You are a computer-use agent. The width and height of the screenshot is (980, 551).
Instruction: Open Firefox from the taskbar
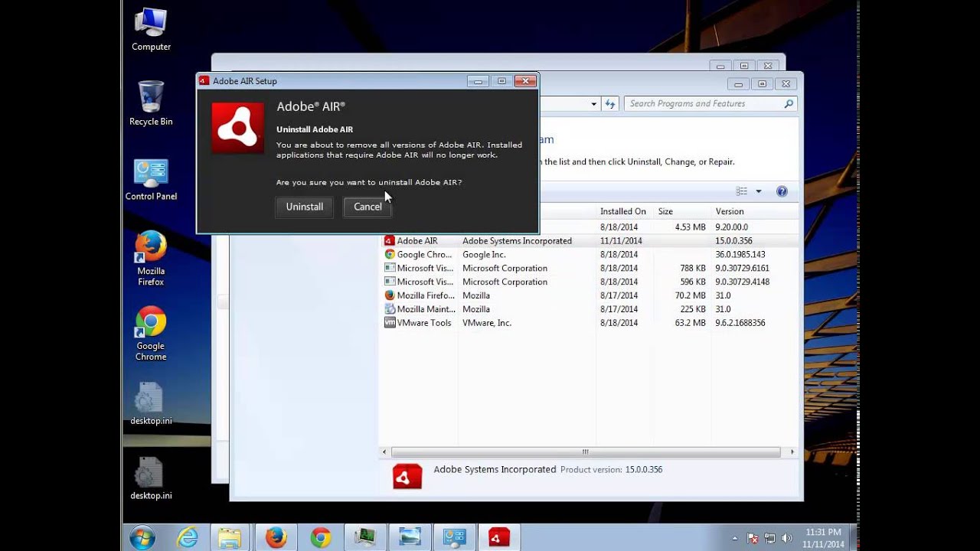point(276,537)
